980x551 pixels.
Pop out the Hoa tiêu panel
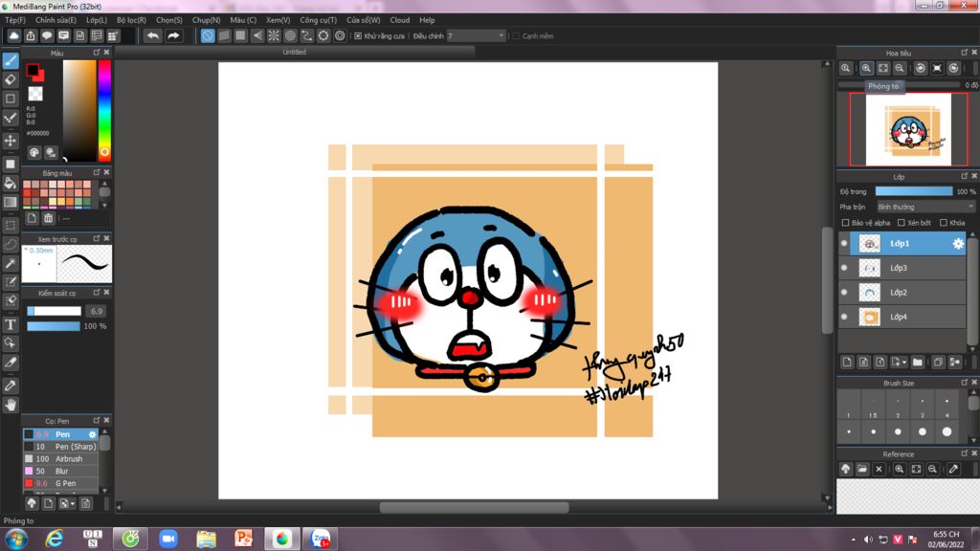click(965, 53)
